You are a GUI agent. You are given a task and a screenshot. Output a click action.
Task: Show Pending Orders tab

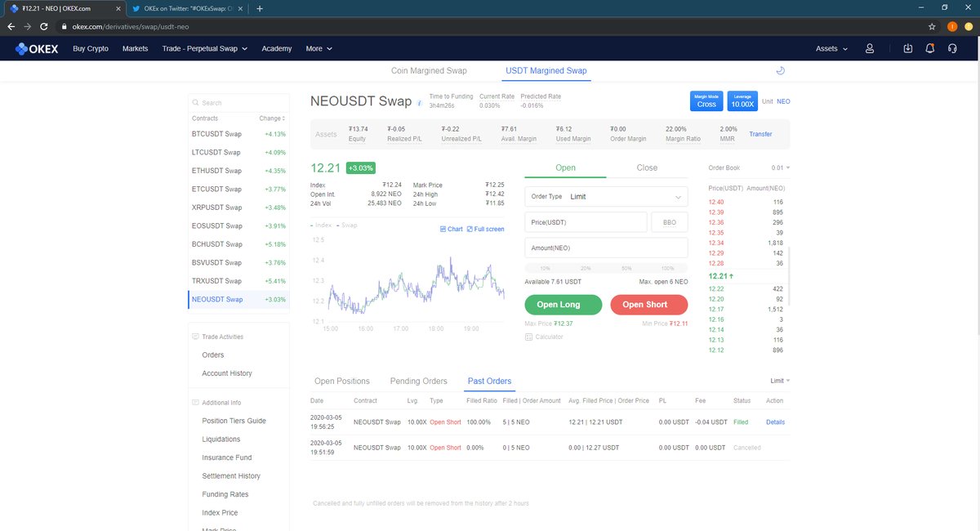click(x=418, y=381)
